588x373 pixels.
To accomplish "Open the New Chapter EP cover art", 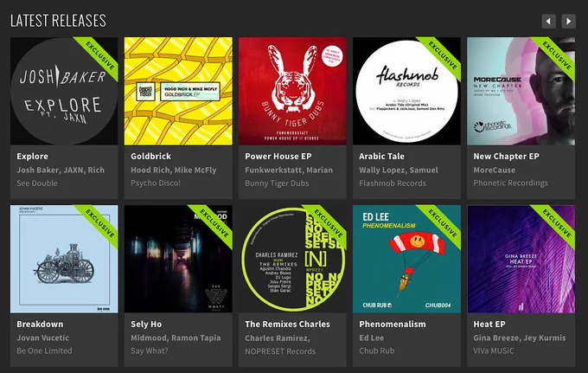I will tap(521, 91).
